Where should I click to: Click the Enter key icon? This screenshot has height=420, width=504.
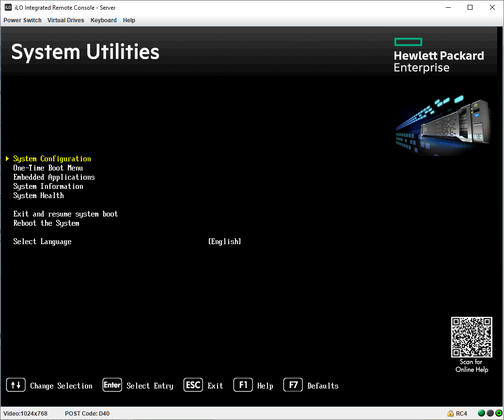[112, 385]
